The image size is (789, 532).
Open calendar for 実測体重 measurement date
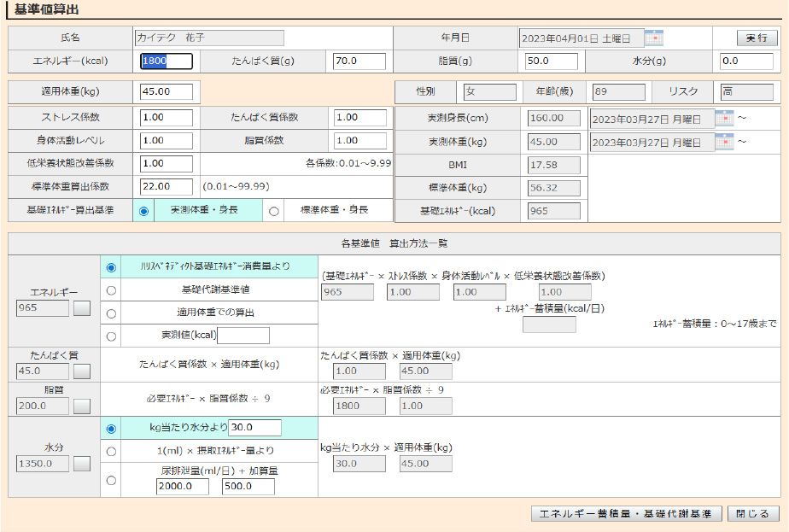(x=723, y=142)
